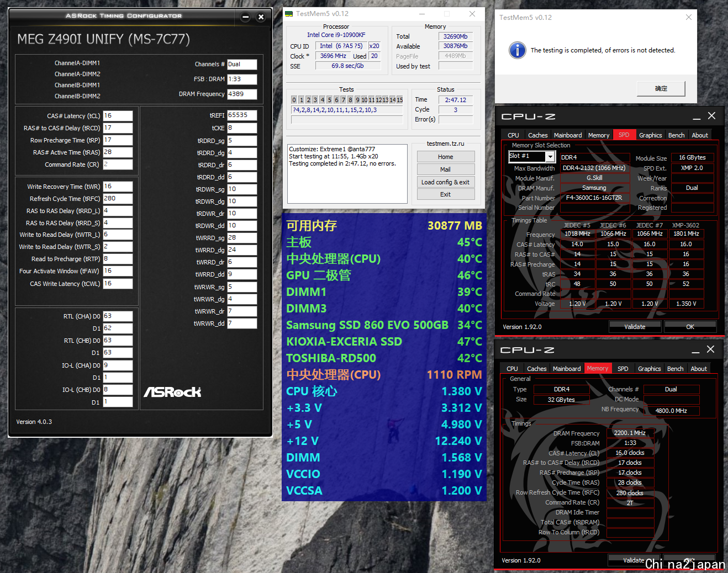Click the Part Number F4-3600C16-16GTZR field
The image size is (728, 573).
pyautogui.click(x=594, y=198)
